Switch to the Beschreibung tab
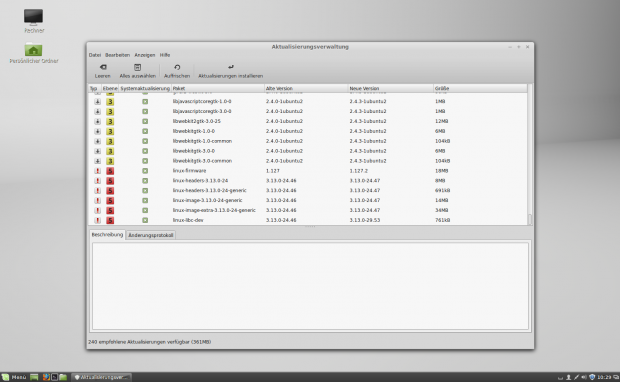The width and height of the screenshot is (620, 382). [x=107, y=235]
